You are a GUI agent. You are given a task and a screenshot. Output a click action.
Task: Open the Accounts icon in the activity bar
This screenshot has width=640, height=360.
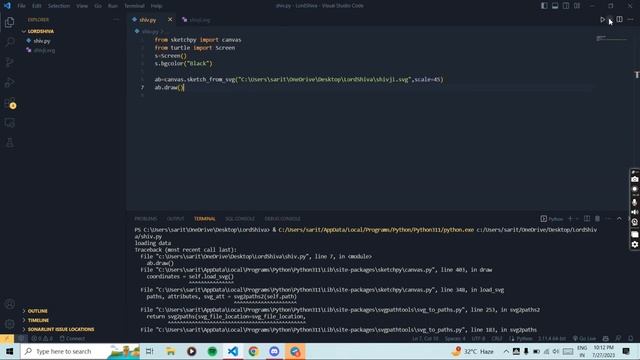(x=10, y=304)
